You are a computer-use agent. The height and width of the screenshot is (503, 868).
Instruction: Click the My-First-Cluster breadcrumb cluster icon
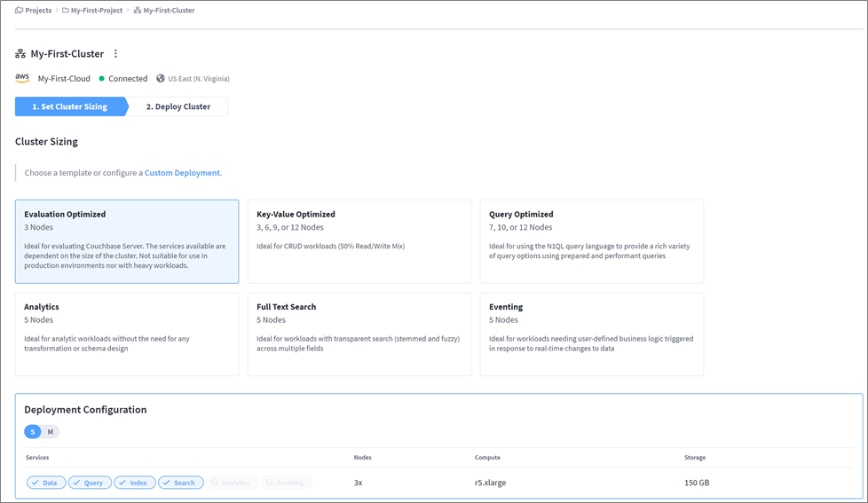click(x=138, y=10)
